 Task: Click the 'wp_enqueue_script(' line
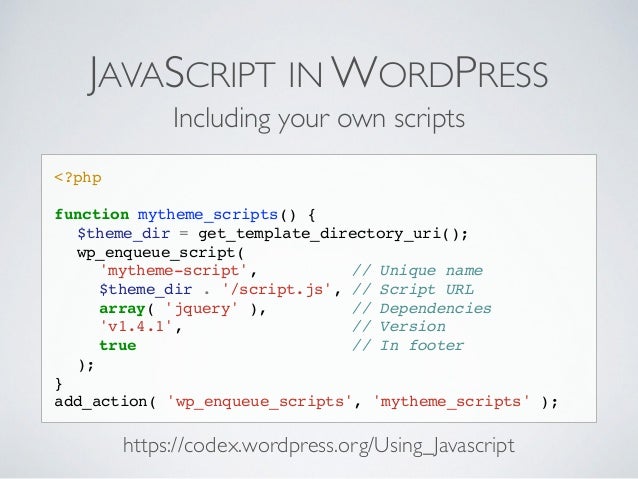pos(160,253)
